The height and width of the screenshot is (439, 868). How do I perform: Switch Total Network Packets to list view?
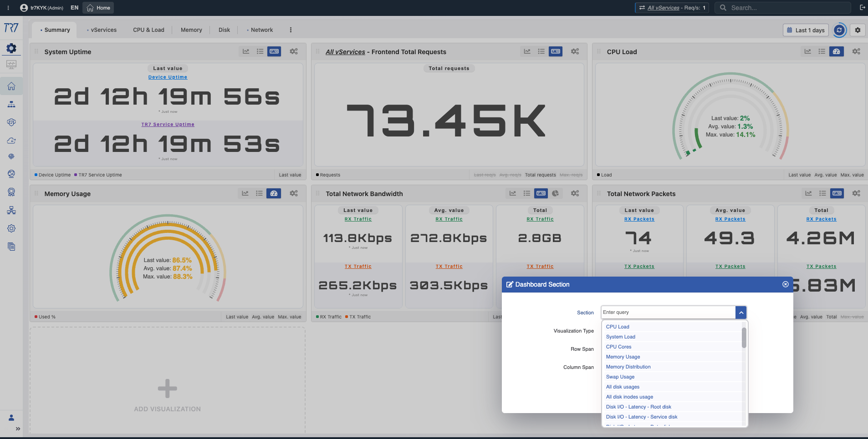tap(822, 193)
